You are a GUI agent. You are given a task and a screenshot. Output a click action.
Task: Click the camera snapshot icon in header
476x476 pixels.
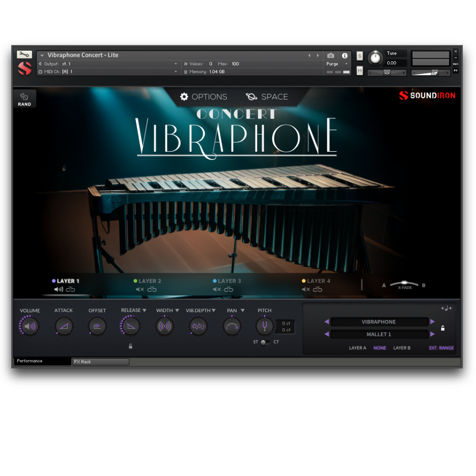click(330, 55)
